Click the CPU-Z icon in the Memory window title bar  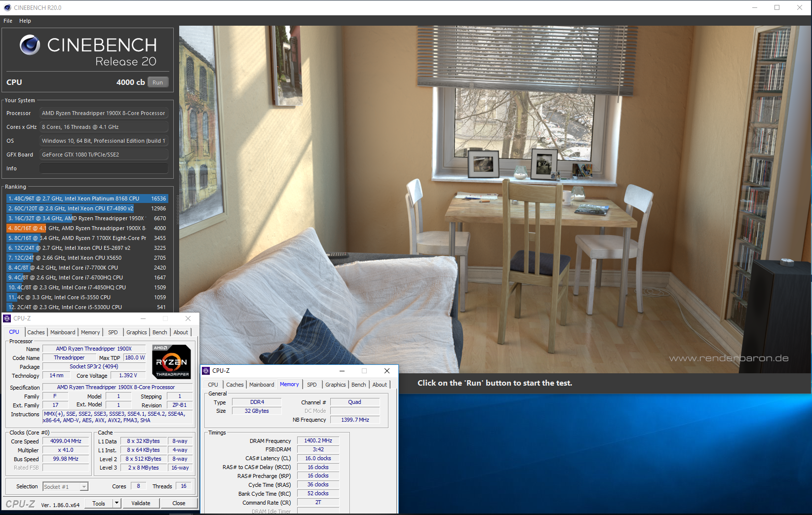206,371
